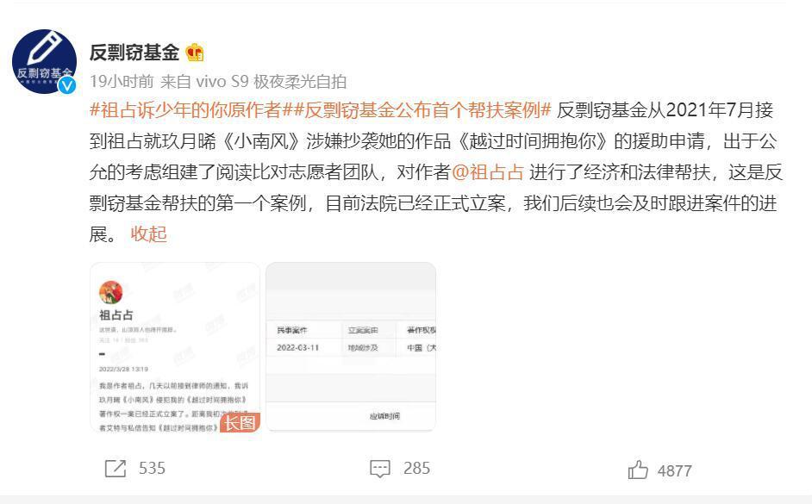Open the 反剽窃基金 username link
This screenshot has width=812, height=504.
134,53
